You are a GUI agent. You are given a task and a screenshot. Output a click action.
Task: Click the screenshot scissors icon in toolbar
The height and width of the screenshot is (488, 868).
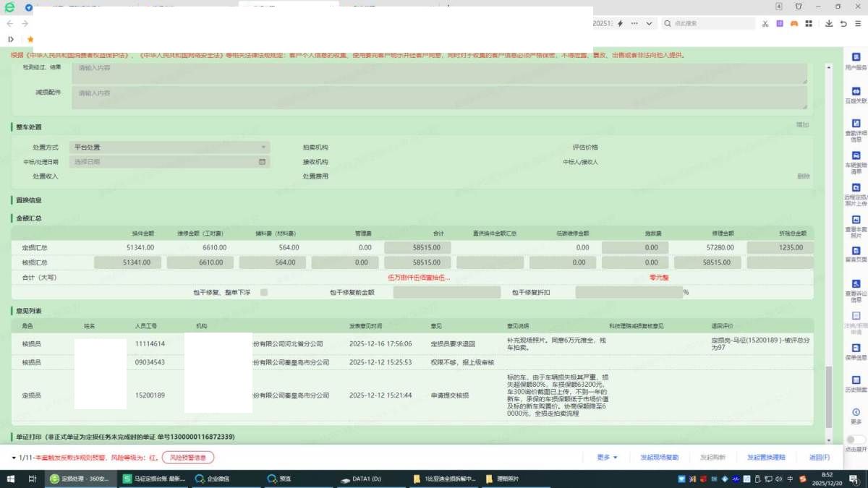(765, 24)
